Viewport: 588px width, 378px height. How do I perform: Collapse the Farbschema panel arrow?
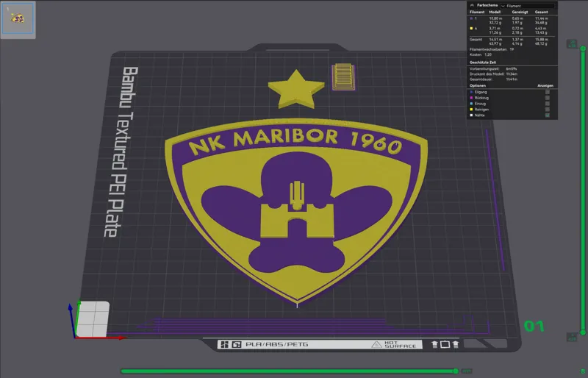tap(472, 5)
